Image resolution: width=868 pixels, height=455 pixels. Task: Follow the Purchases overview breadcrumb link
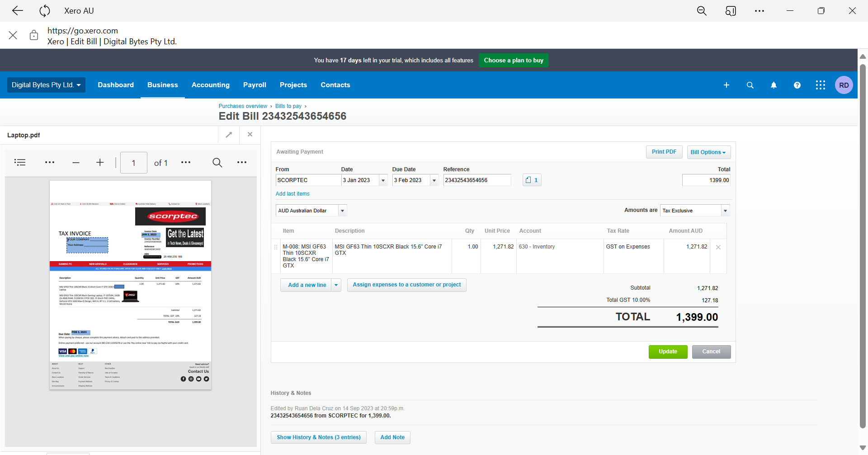click(243, 106)
